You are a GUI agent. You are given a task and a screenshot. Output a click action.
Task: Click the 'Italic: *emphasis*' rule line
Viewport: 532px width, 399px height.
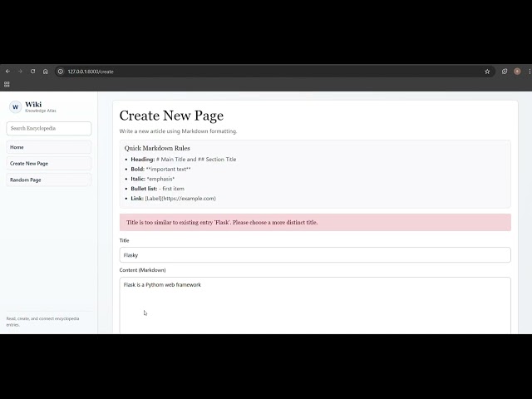[153, 179]
